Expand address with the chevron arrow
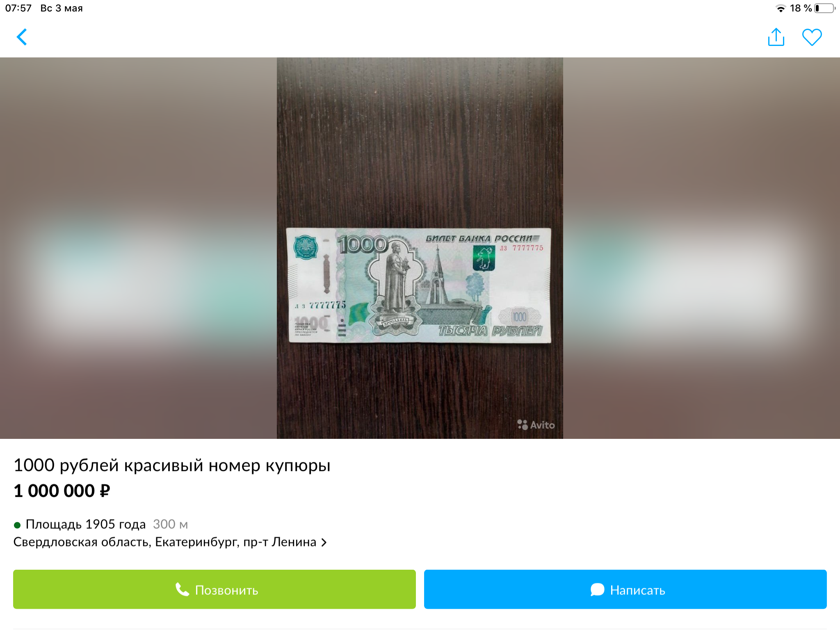This screenshot has width=840, height=630. (324, 543)
